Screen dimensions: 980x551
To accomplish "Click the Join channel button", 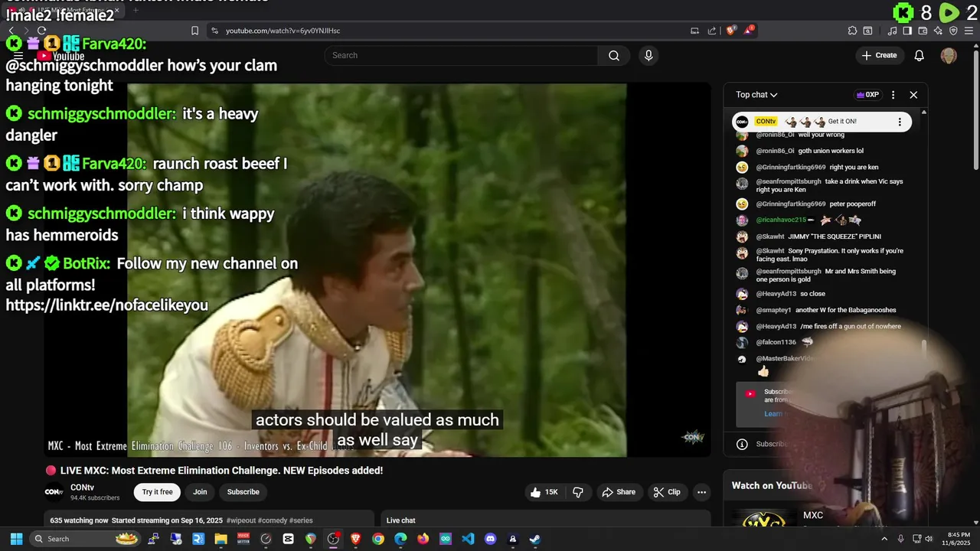I will click(x=200, y=492).
